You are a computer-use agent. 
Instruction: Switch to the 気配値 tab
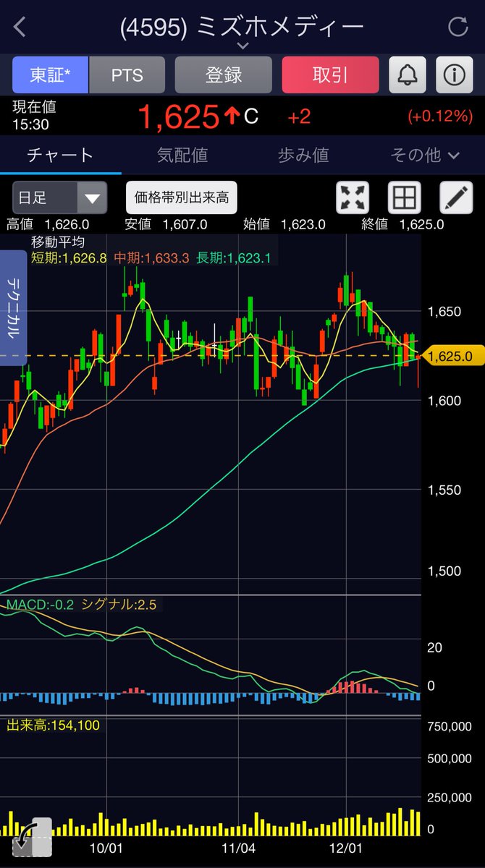(182, 155)
